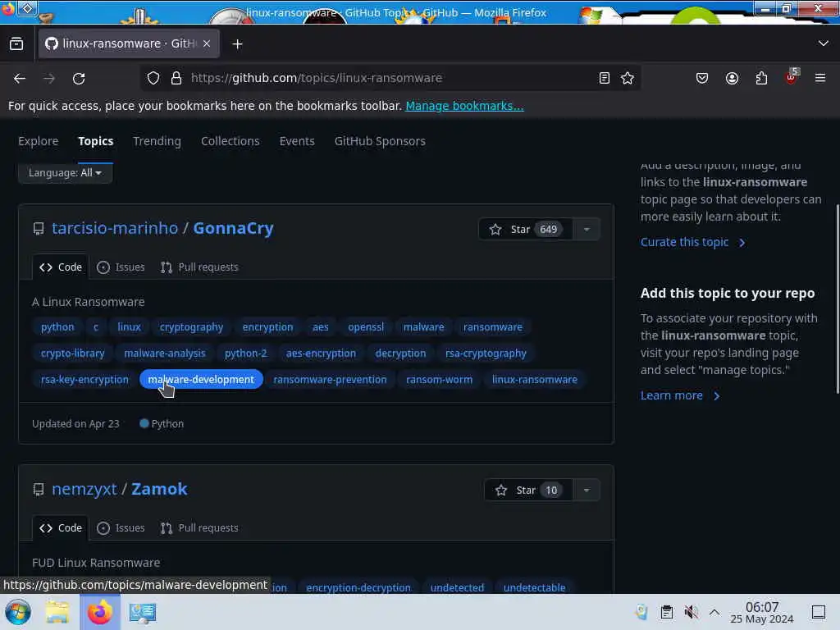
Task: Star the Zamok repository
Action: 528,491
